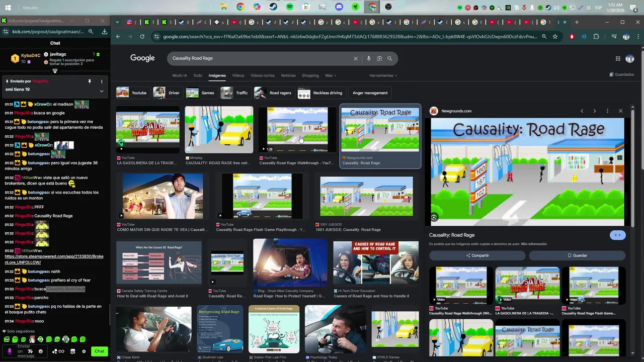Click the Compartir share button
The height and width of the screenshot is (362, 644).
click(x=477, y=255)
